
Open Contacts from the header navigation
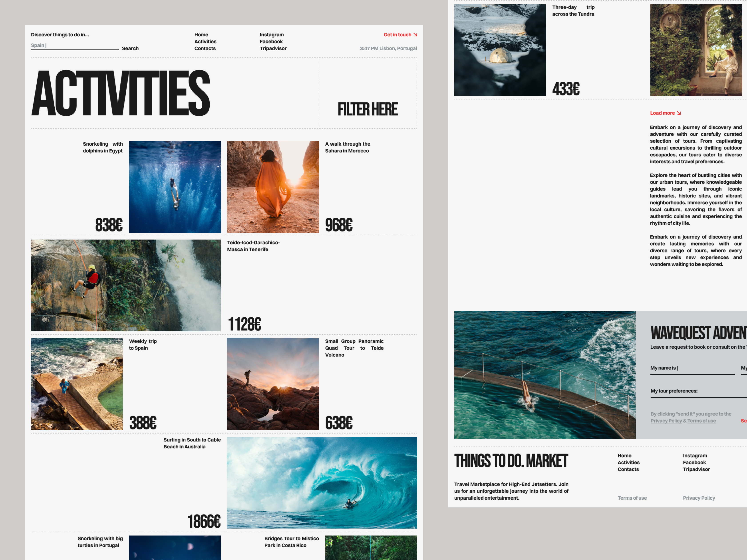point(205,48)
